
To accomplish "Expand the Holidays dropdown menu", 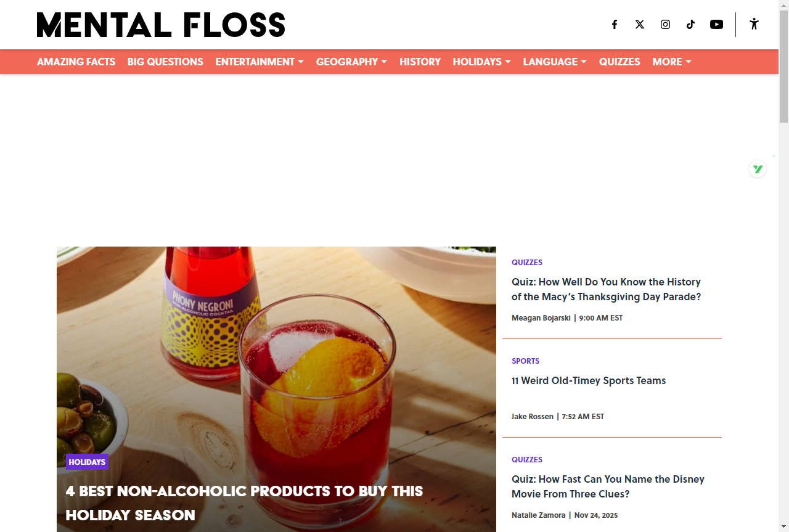I will [x=481, y=62].
